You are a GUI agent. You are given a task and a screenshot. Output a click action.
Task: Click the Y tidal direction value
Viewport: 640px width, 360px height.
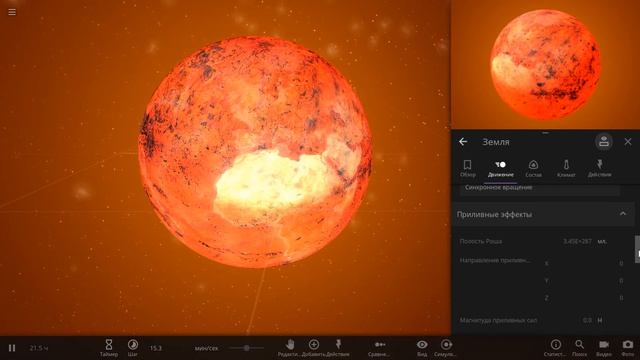click(621, 281)
